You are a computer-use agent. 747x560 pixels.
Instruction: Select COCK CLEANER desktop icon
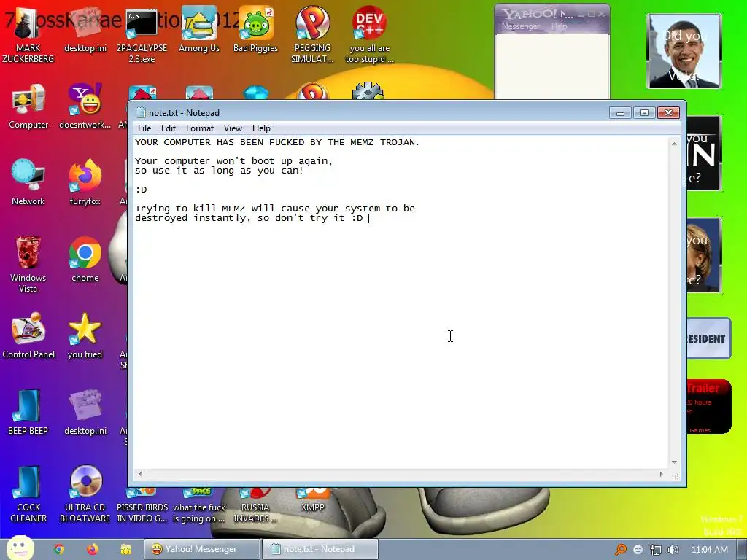point(28,495)
